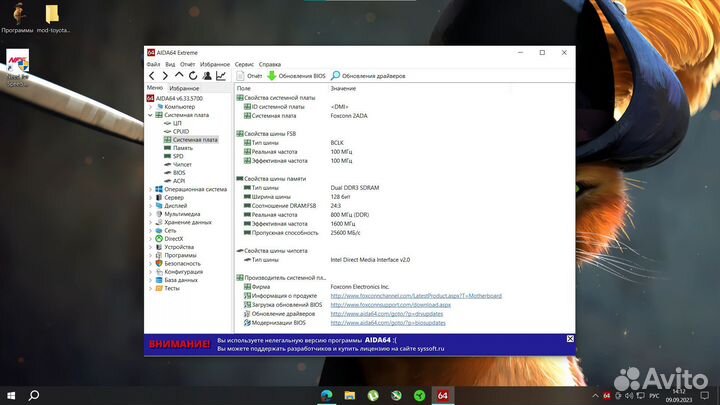
Task: Open the foxconnchannel.com product info link
Action: point(416,296)
